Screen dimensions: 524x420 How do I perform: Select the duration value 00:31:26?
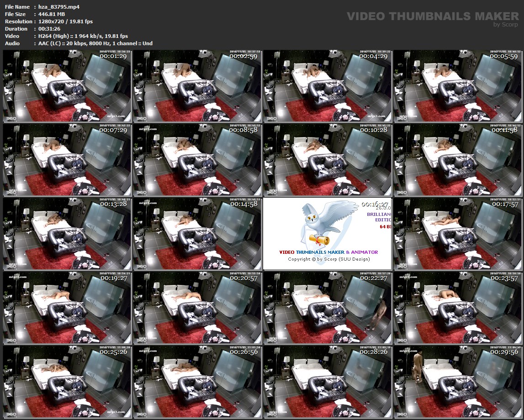49,29
